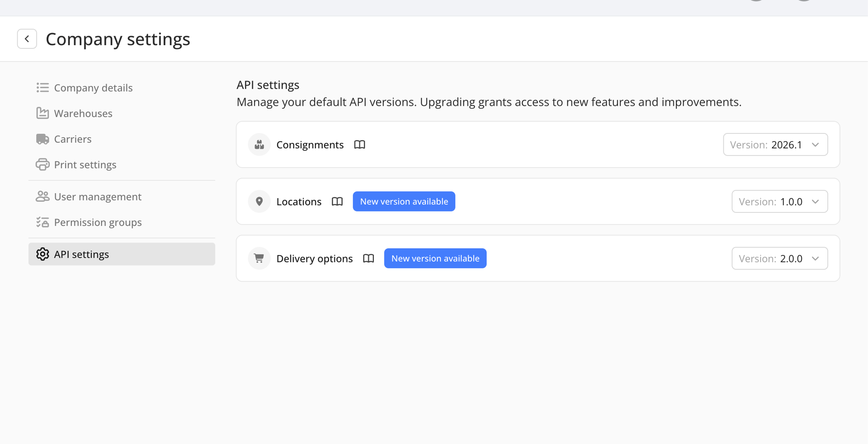Click the API settings section heading
The image size is (868, 444).
pyautogui.click(x=268, y=85)
